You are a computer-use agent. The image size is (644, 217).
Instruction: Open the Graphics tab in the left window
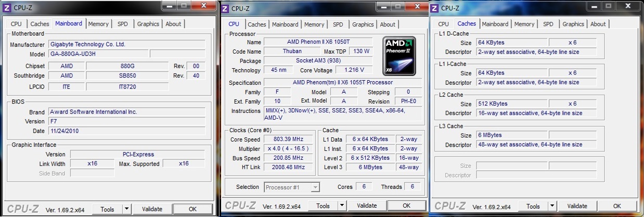tap(148, 24)
